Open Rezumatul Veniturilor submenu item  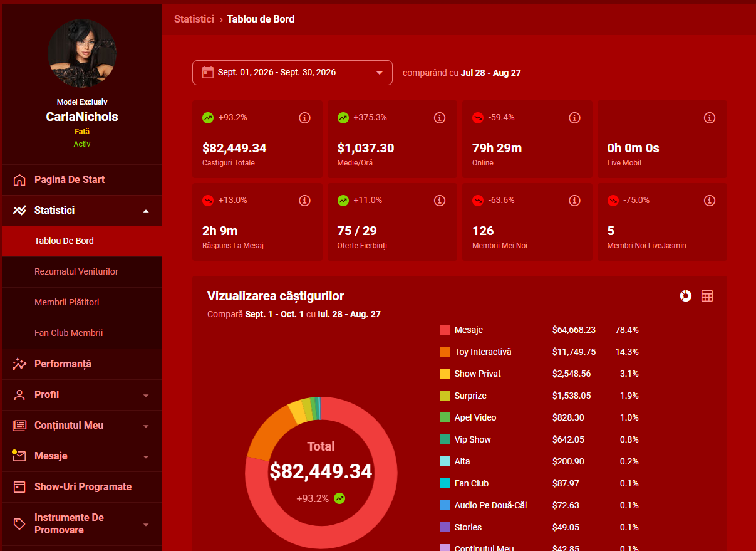click(81, 272)
